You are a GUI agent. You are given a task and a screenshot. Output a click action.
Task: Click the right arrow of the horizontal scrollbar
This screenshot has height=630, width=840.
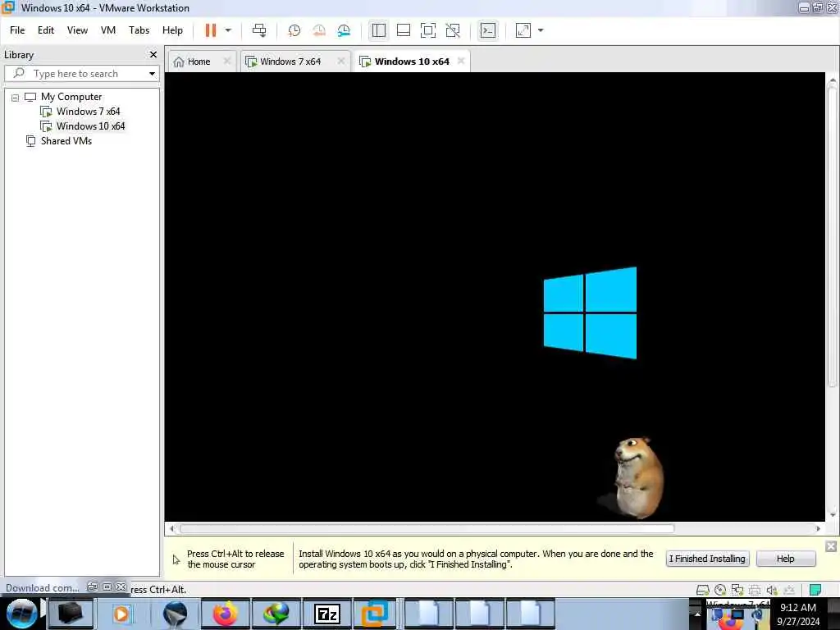coord(818,529)
